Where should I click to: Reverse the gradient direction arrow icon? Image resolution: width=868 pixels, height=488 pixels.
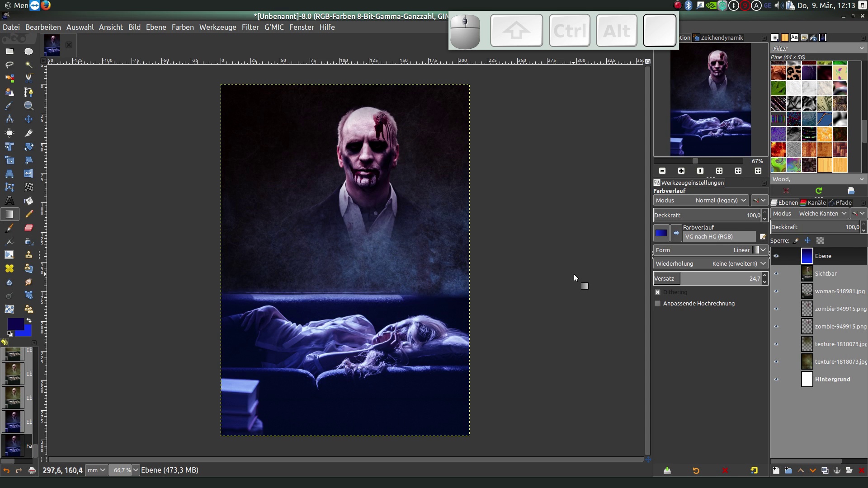(676, 233)
